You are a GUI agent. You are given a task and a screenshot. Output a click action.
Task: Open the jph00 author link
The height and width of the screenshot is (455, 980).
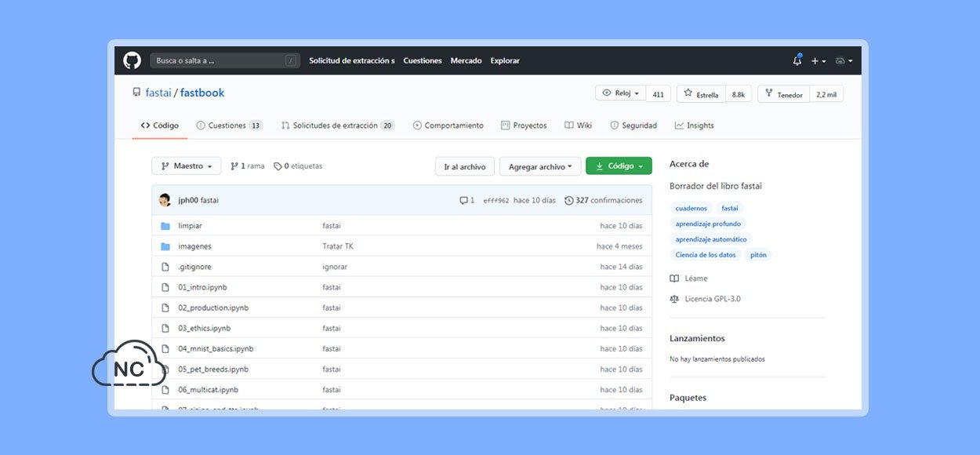pyautogui.click(x=188, y=201)
